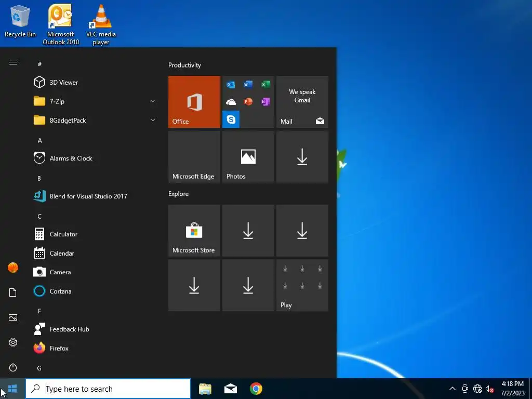
Task: Click the letter B section header
Action: [39, 179]
